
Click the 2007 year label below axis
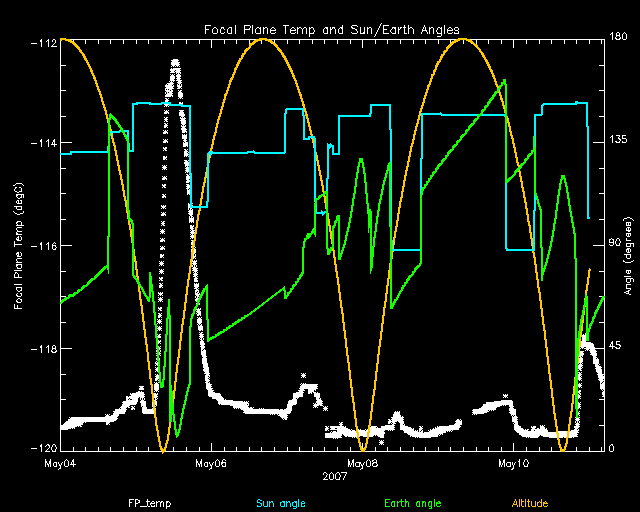(x=335, y=476)
